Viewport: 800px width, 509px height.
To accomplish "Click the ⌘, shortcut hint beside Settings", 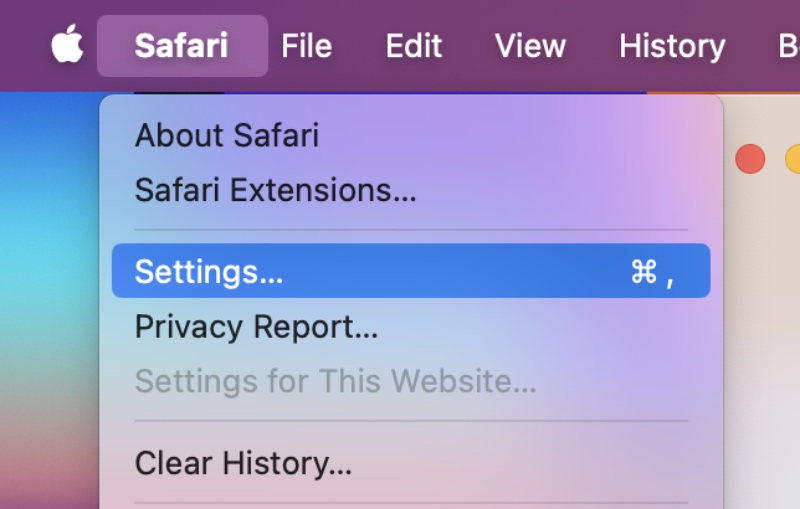I will (652, 272).
